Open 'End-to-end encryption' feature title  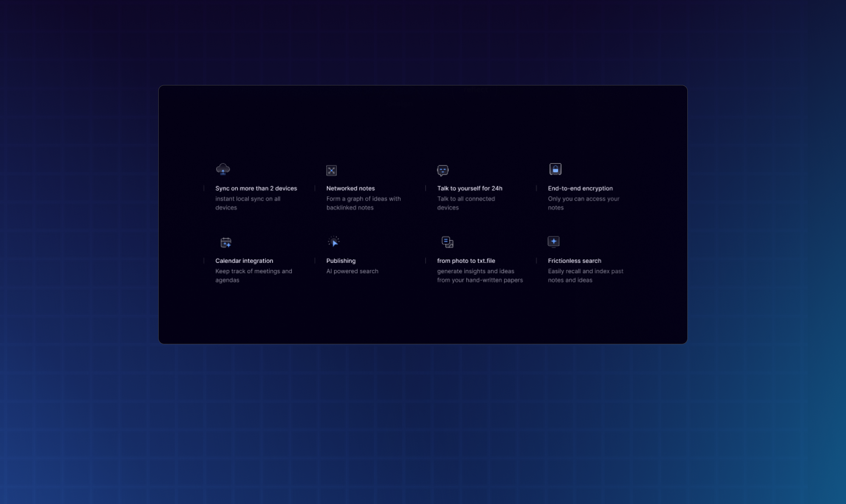click(580, 188)
